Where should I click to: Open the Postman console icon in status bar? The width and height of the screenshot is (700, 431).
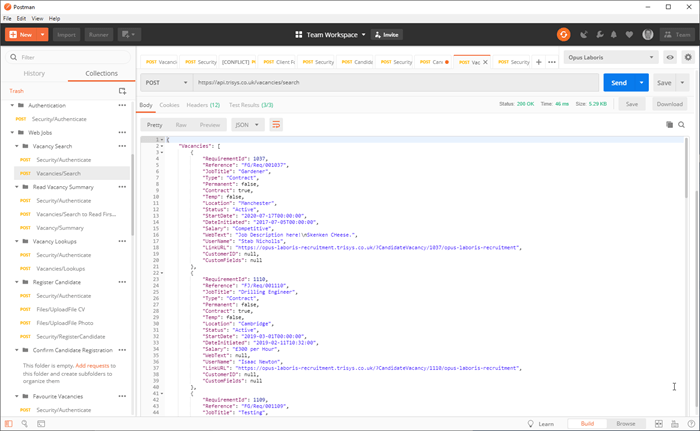pyautogui.click(x=41, y=423)
